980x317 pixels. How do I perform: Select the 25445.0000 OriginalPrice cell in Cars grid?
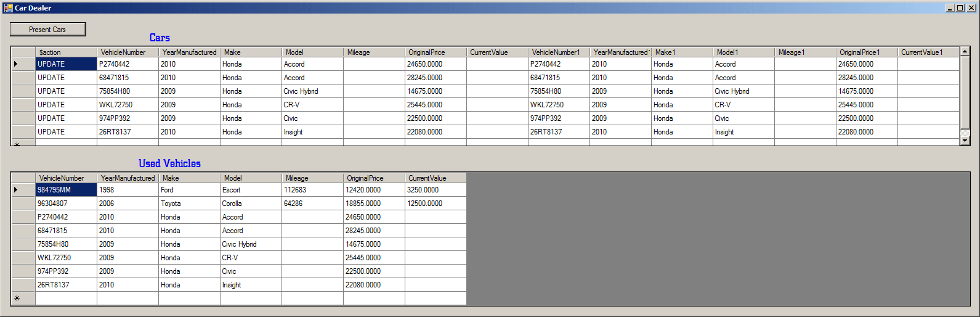[x=435, y=105]
